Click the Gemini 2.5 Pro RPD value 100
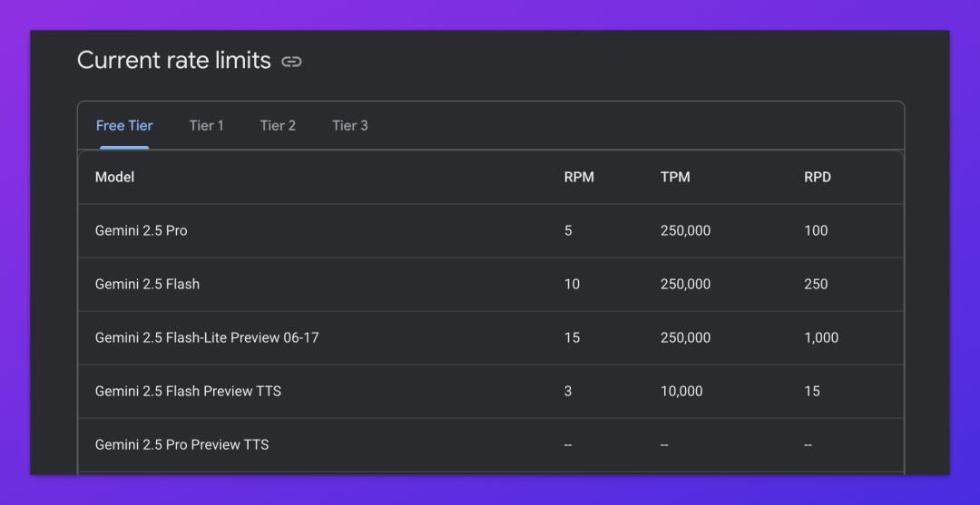 816,231
